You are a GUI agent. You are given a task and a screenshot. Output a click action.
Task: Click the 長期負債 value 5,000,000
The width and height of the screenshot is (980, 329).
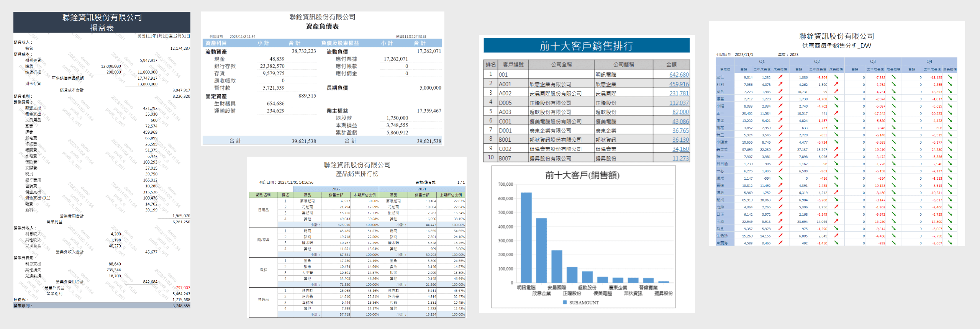pyautogui.click(x=430, y=88)
